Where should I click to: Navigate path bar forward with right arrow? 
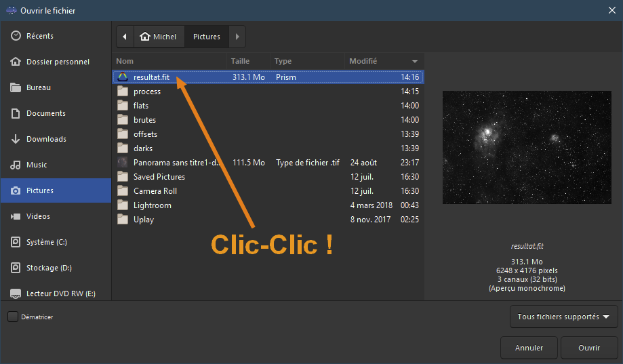click(x=237, y=37)
